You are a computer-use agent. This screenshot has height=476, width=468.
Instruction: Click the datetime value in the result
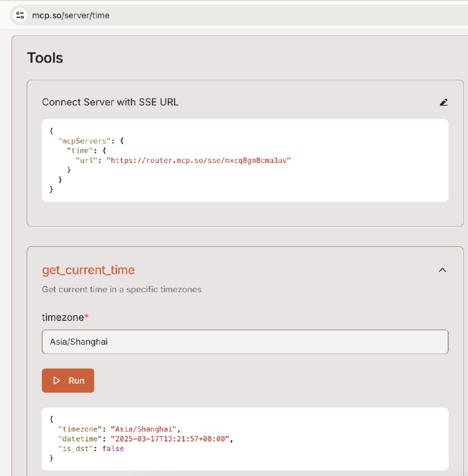pyautogui.click(x=170, y=439)
